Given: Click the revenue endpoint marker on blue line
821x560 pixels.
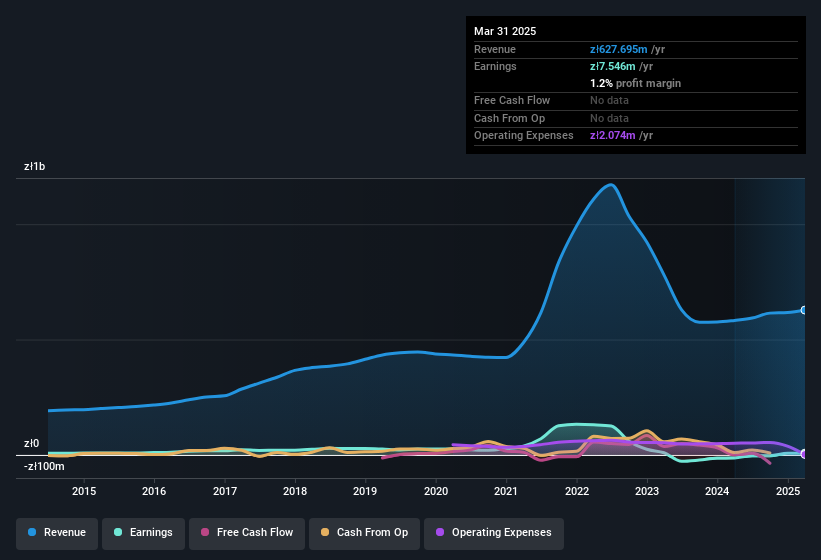Looking at the screenshot, I should point(804,310).
